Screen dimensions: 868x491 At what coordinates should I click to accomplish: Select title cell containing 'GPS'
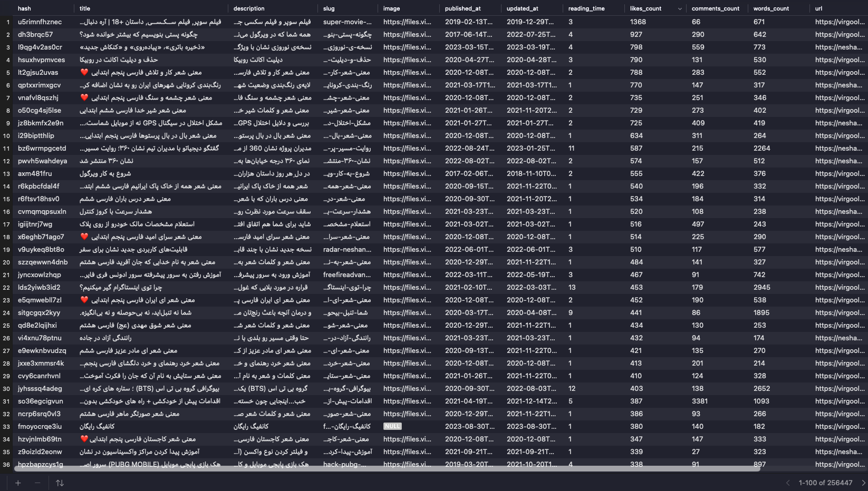point(152,123)
